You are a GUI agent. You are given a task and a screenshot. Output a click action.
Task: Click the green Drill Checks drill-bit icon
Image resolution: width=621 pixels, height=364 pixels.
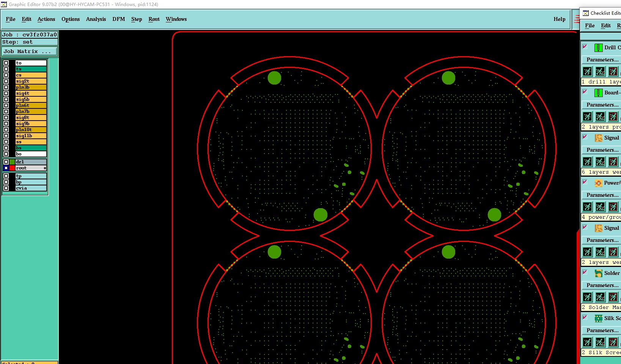598,48
